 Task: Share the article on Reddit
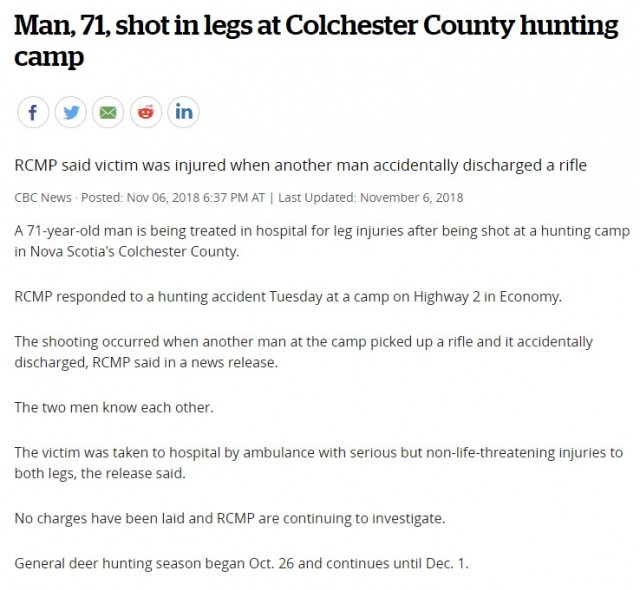[x=146, y=112]
